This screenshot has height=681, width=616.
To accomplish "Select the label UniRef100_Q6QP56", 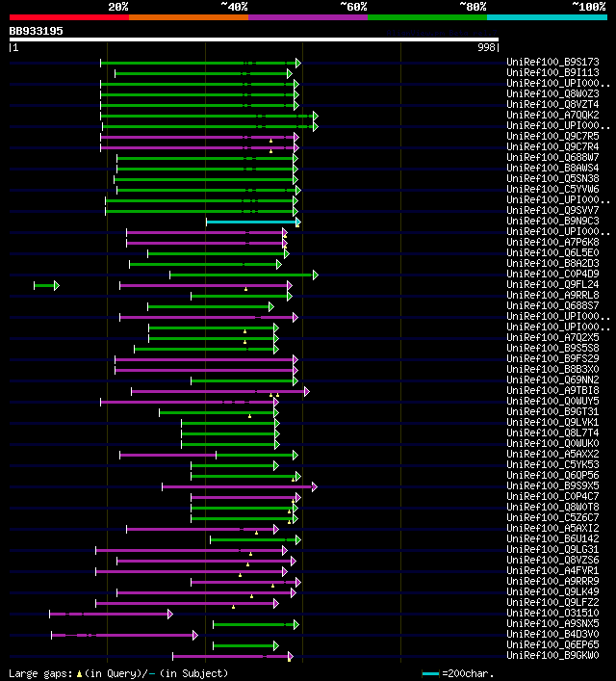I will [x=552, y=475].
